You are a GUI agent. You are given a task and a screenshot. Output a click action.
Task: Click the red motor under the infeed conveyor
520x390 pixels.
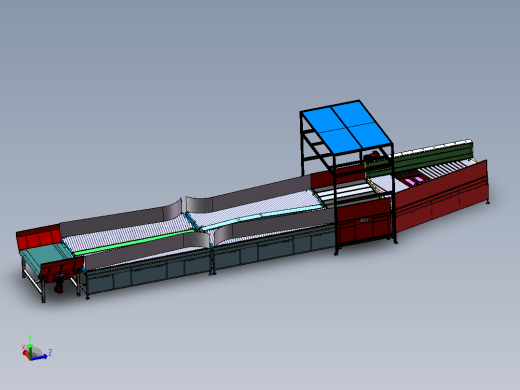[x=59, y=284]
